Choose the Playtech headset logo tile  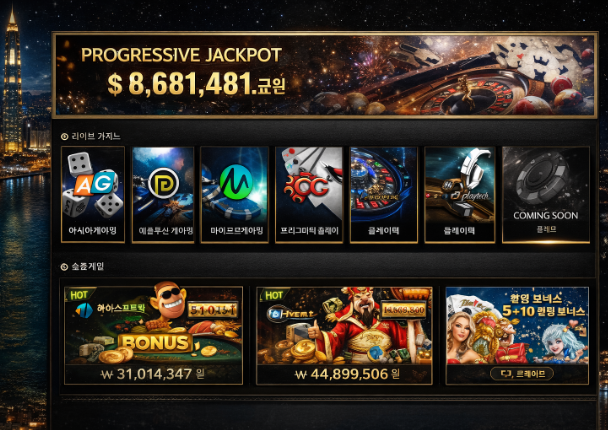[459, 195]
